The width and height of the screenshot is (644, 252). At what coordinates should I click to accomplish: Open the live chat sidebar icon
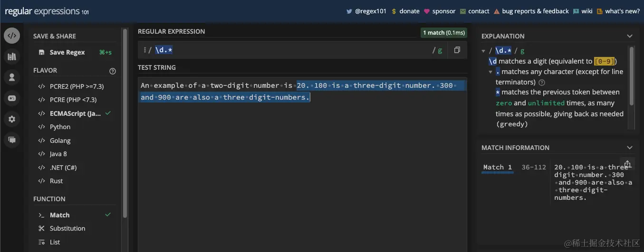click(12, 140)
